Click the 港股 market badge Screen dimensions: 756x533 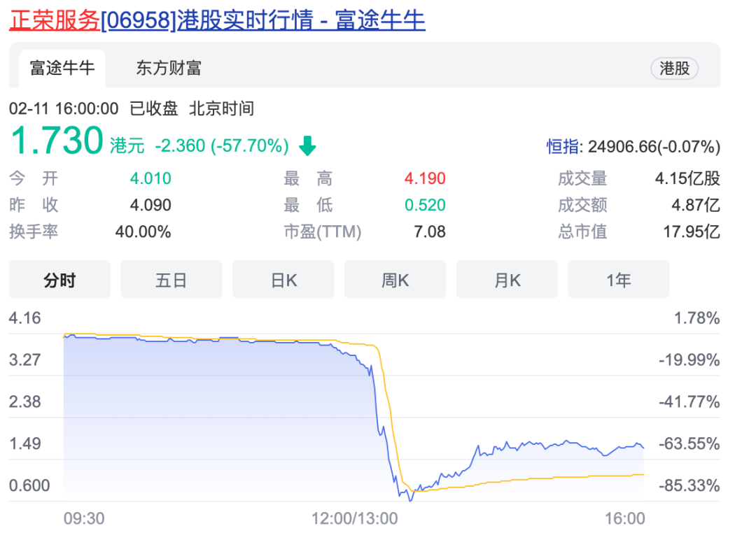point(674,69)
